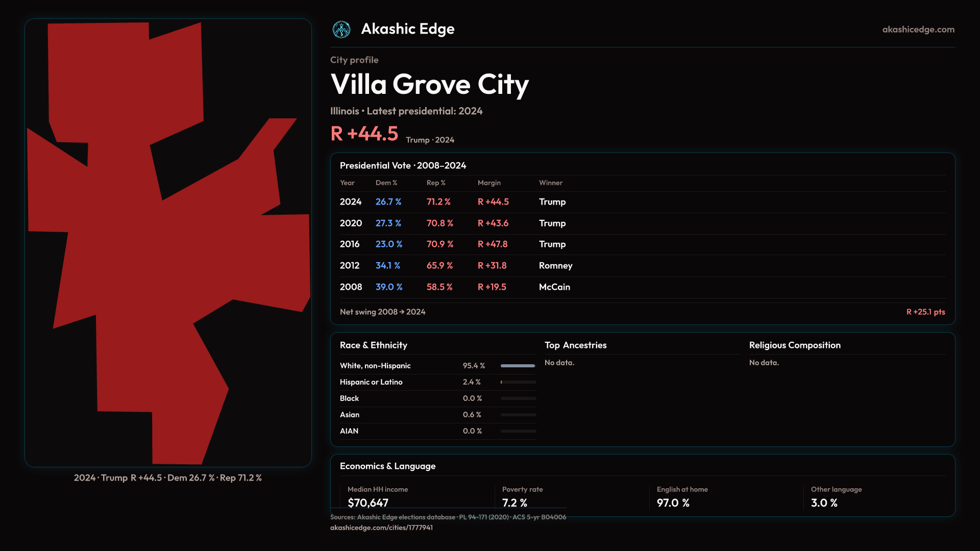Click the 2016 Trump result row
This screenshot has width=980, height=551.
[x=459, y=244]
